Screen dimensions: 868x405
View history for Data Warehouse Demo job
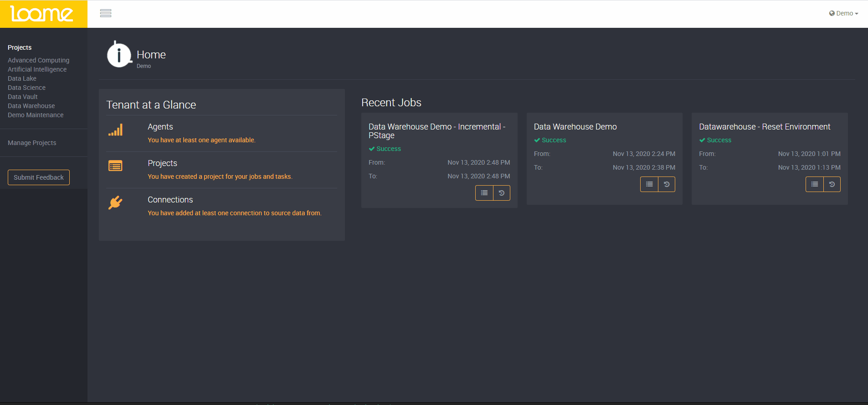[x=667, y=184]
